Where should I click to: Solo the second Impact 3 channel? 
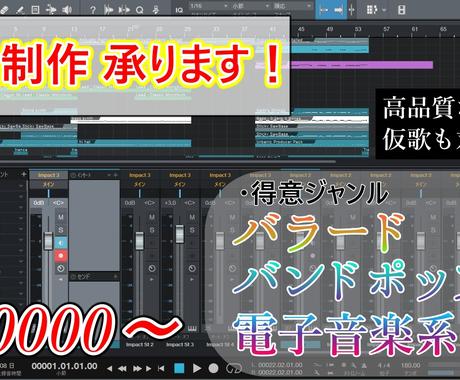pyautogui.click(x=152, y=230)
